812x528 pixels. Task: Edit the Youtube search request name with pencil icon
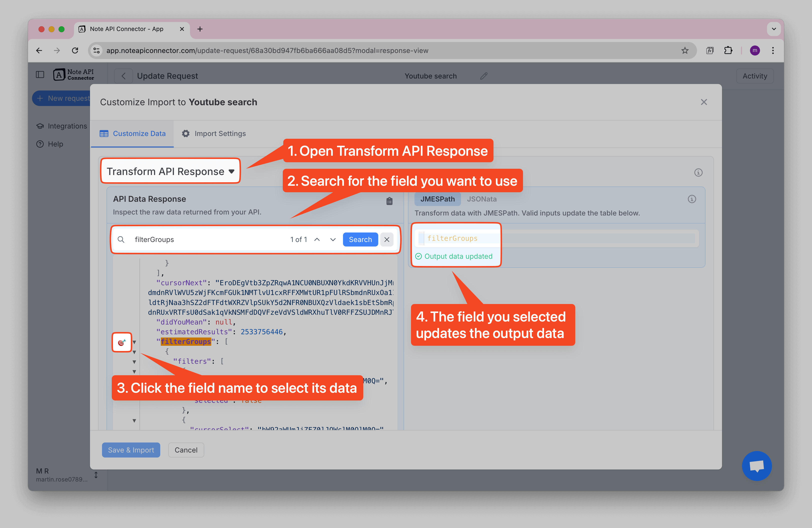[x=484, y=76]
